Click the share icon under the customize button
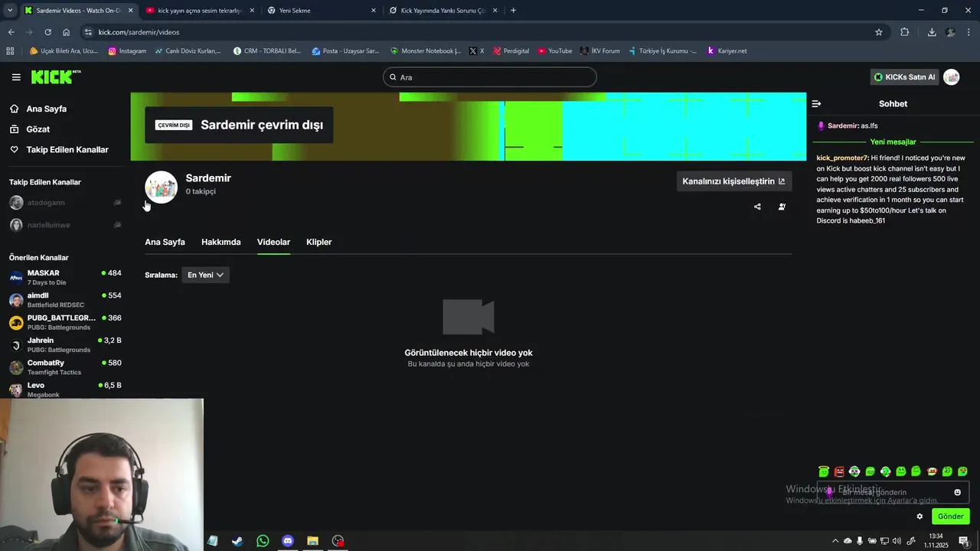This screenshot has height=551, width=980. coord(757,207)
